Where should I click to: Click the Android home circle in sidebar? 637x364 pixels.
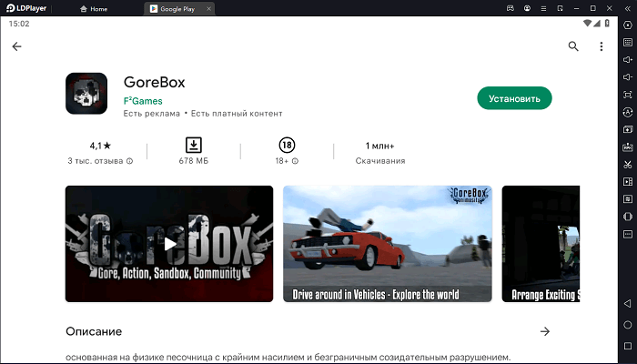[x=628, y=325]
